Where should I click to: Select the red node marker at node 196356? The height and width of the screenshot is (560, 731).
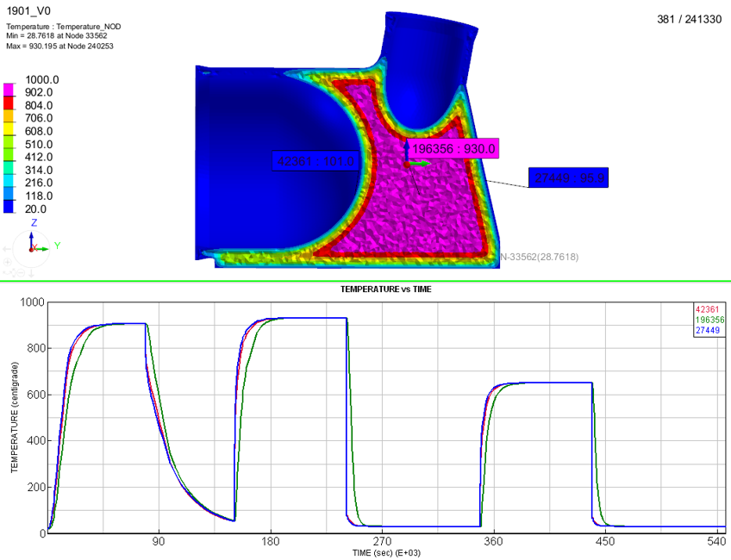[407, 164]
